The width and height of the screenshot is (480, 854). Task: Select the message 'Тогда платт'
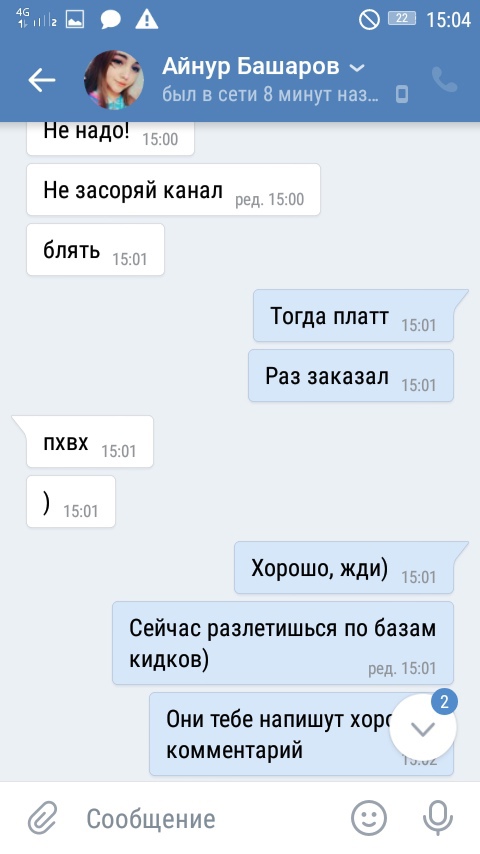353,315
